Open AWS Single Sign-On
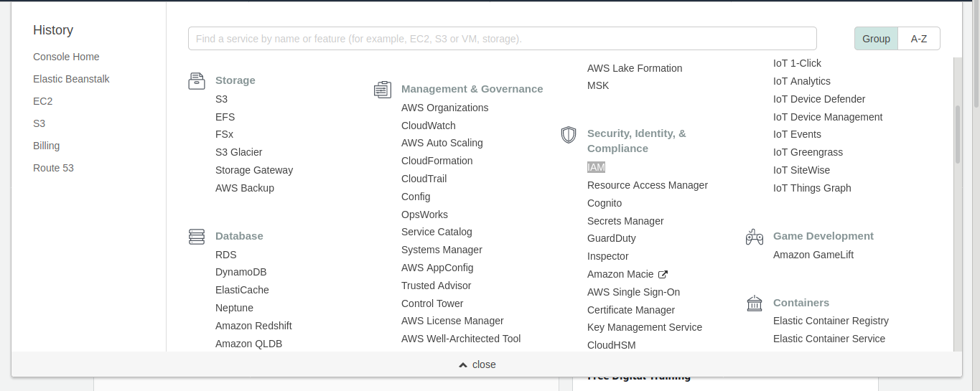This screenshot has width=980, height=391. (633, 292)
